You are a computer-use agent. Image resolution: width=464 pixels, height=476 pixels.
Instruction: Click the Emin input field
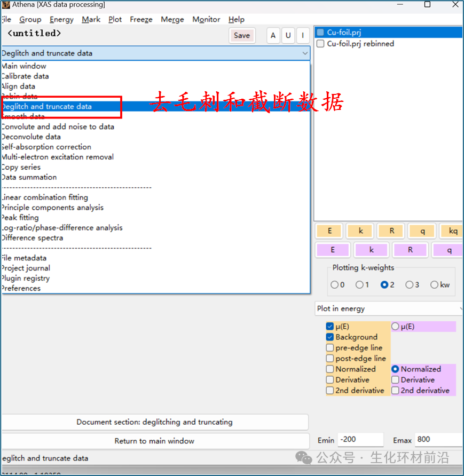(x=360, y=440)
